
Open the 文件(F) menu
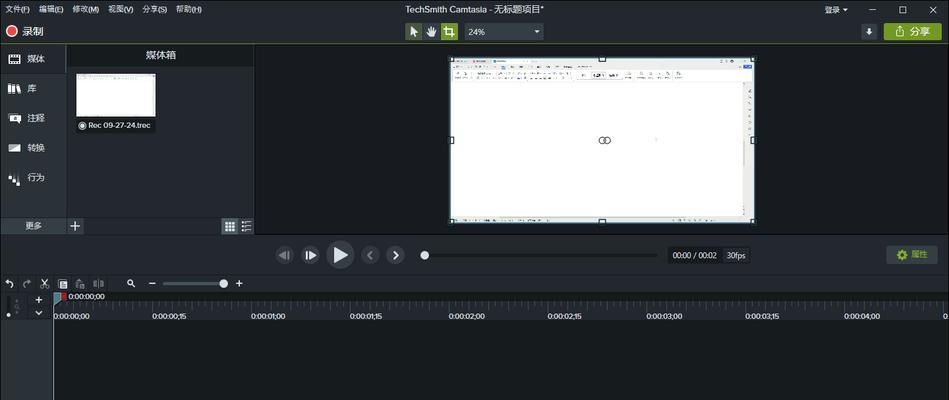[18, 10]
